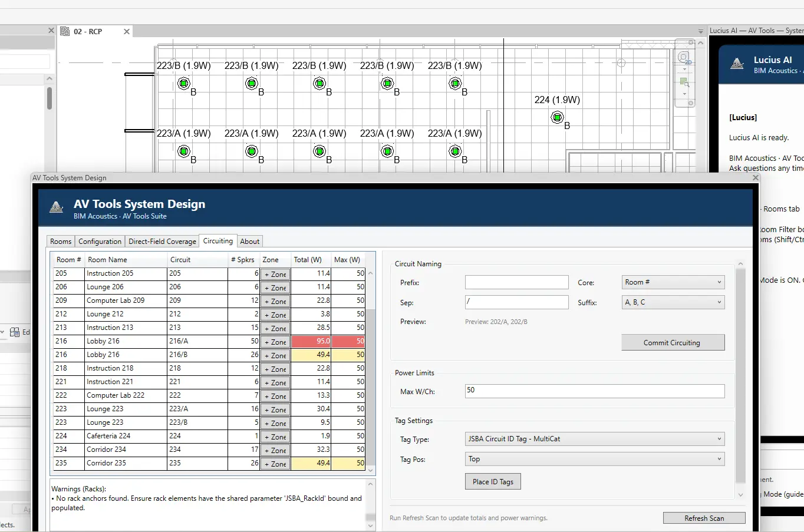Close the navigation bar using its small X
The width and height of the screenshot is (804, 532).
click(x=691, y=43)
